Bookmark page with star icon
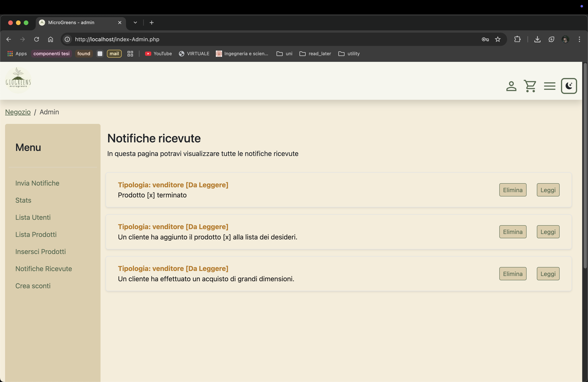The width and height of the screenshot is (588, 382). click(x=498, y=39)
